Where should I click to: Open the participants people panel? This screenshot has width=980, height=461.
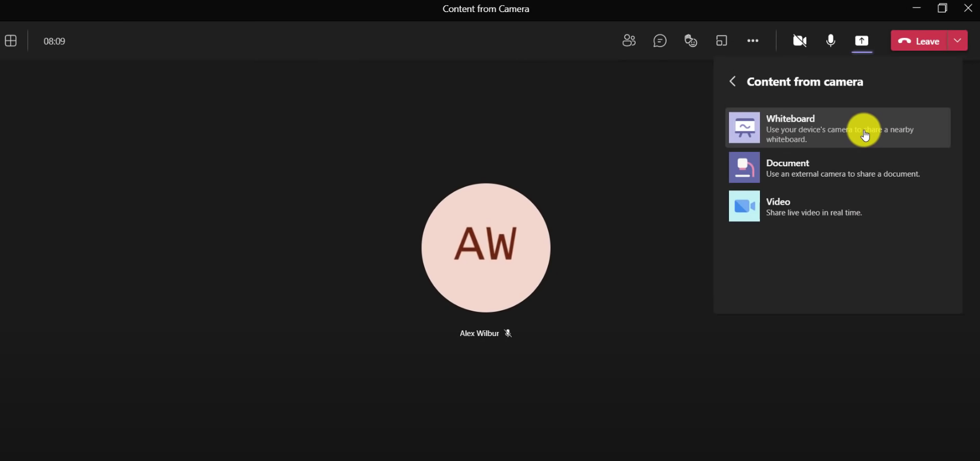629,41
